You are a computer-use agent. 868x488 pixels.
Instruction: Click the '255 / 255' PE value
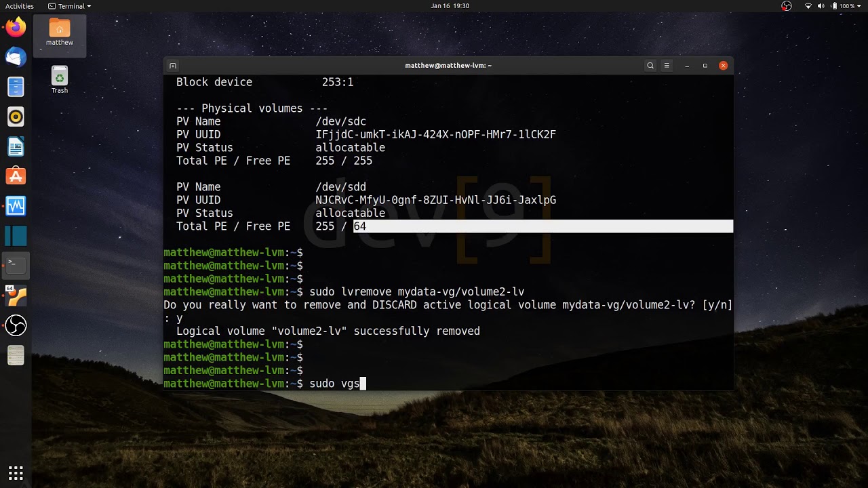click(344, 161)
